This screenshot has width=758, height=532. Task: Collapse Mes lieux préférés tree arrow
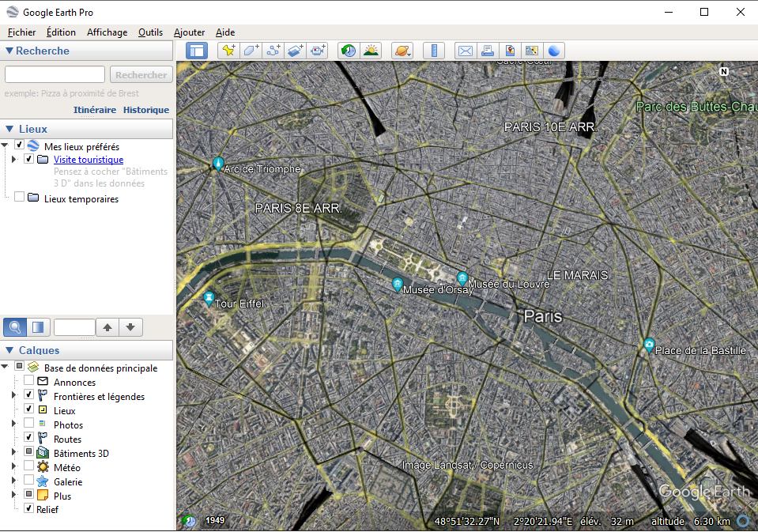[x=5, y=145]
